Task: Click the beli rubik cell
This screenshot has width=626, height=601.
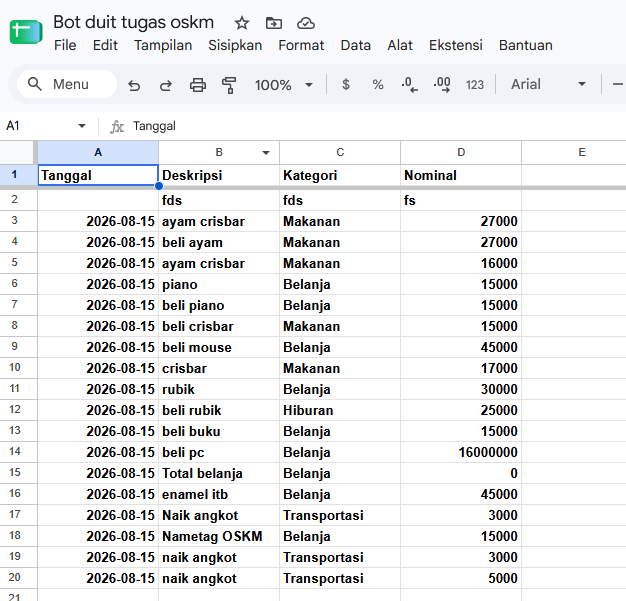Action: (219, 410)
